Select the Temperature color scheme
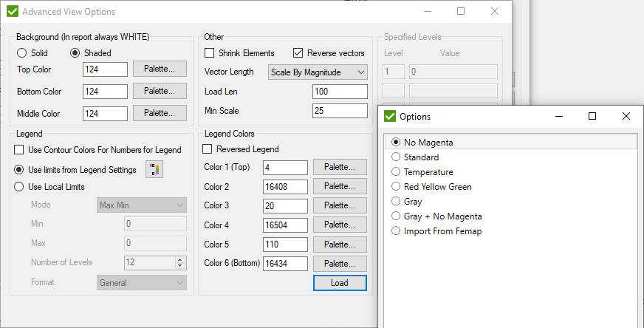Viewport: 644px width, 328px height. 396,172
